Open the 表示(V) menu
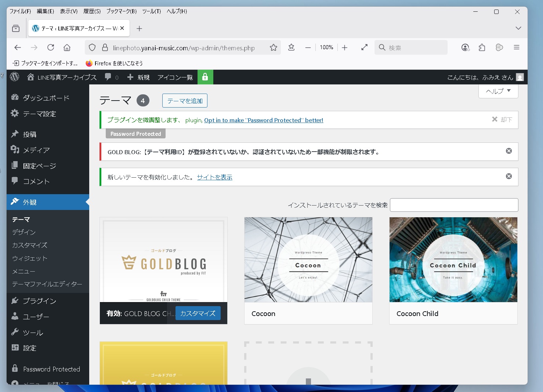The width and height of the screenshot is (543, 392). (x=69, y=11)
